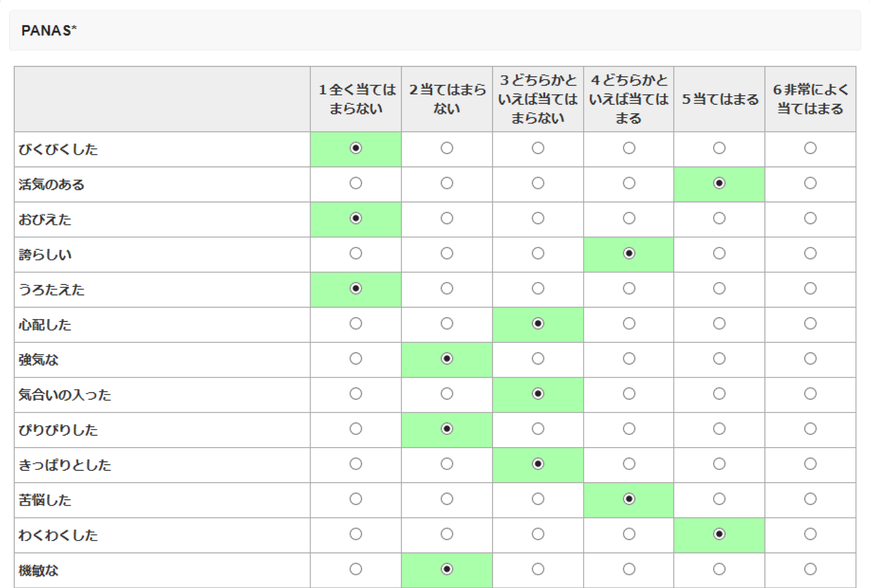Click the selected rating 2 for 機敏な
This screenshot has width=870, height=588.
pos(447,569)
